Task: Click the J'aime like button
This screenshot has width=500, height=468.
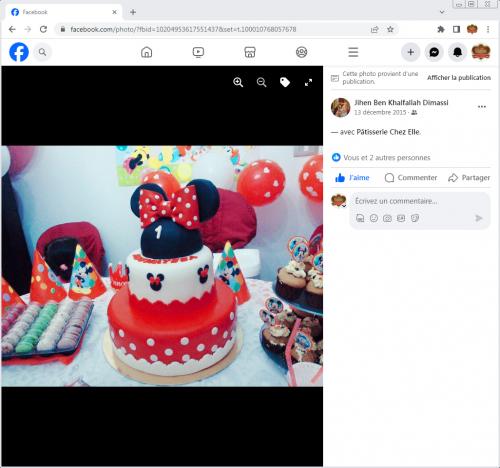Action: tap(352, 178)
